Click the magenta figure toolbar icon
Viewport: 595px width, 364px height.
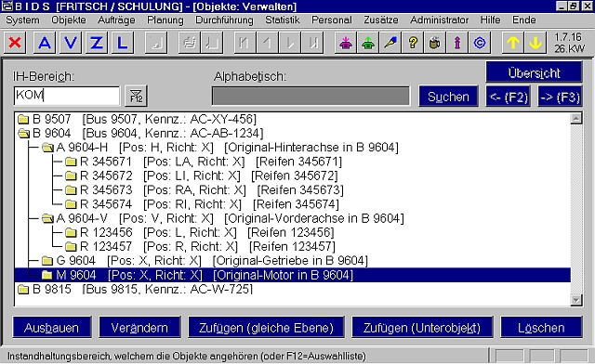coord(346,43)
